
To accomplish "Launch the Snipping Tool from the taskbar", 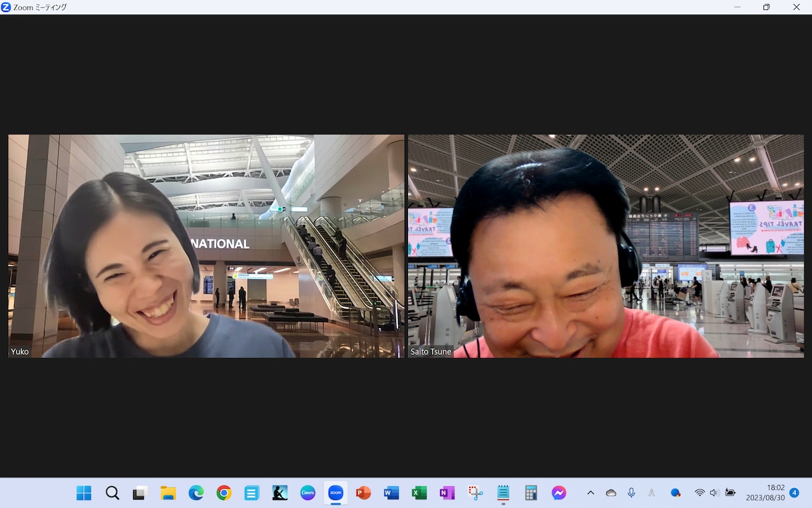I will click(475, 493).
